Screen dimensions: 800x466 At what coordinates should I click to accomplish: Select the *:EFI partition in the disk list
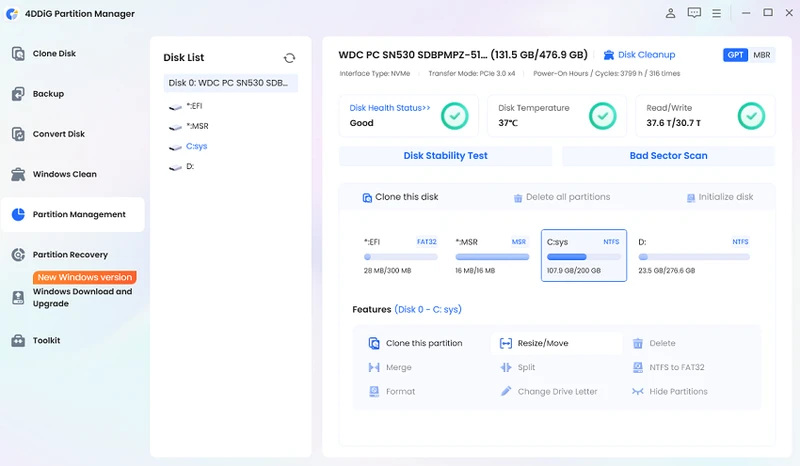click(194, 106)
